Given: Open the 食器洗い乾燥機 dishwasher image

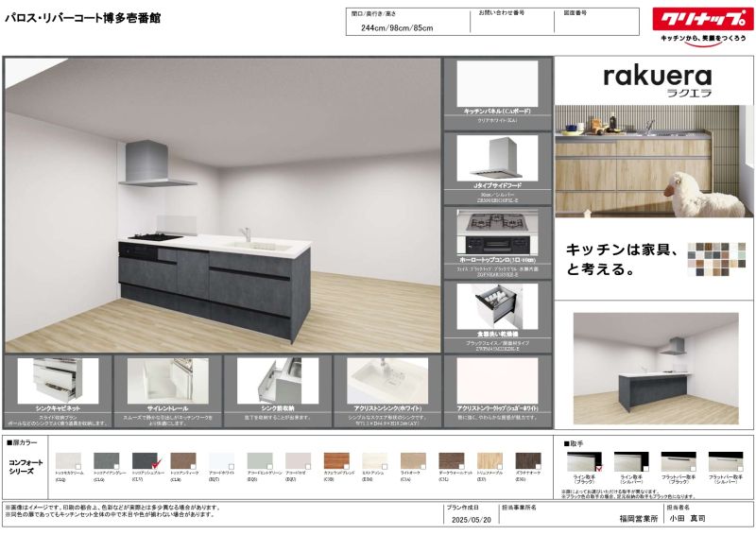Looking at the screenshot, I should coord(497,306).
